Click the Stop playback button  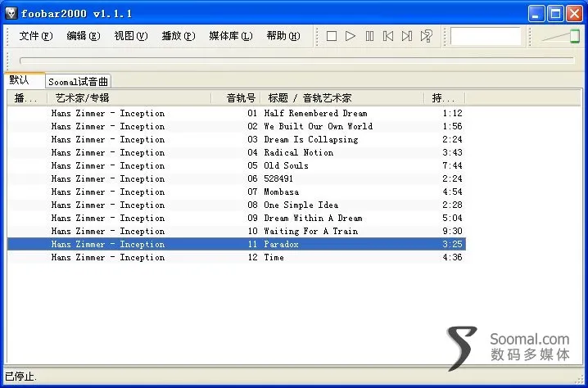(x=332, y=36)
